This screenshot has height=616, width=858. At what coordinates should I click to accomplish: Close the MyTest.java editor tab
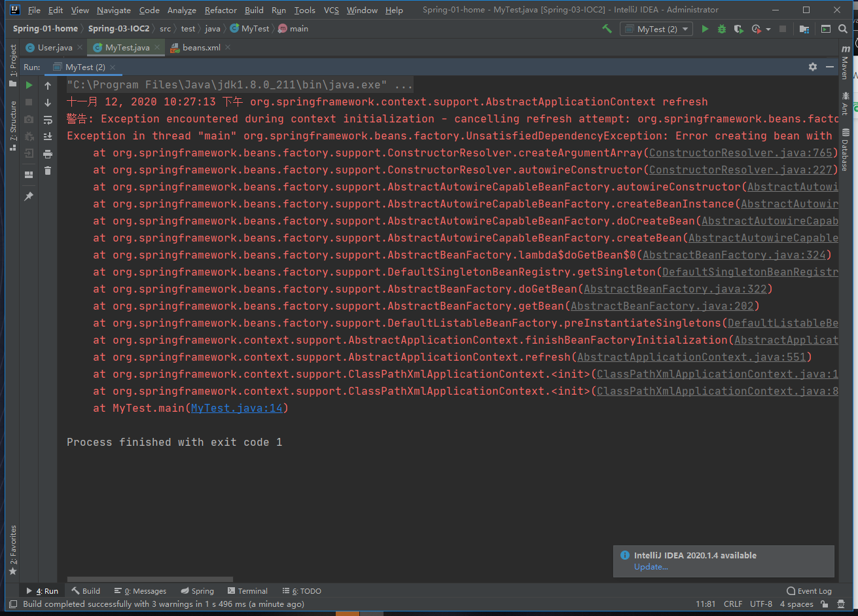click(x=157, y=48)
